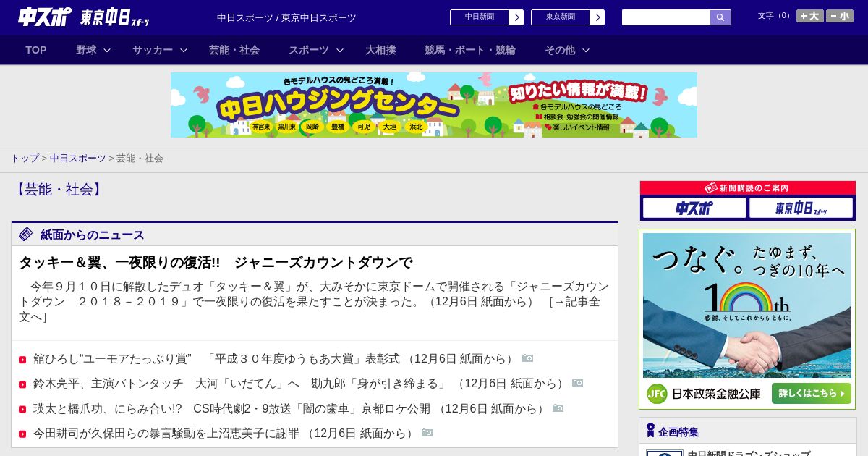Expand the スポーツ dropdown chevron
Viewport: 868px width, 456px height.
(x=340, y=51)
